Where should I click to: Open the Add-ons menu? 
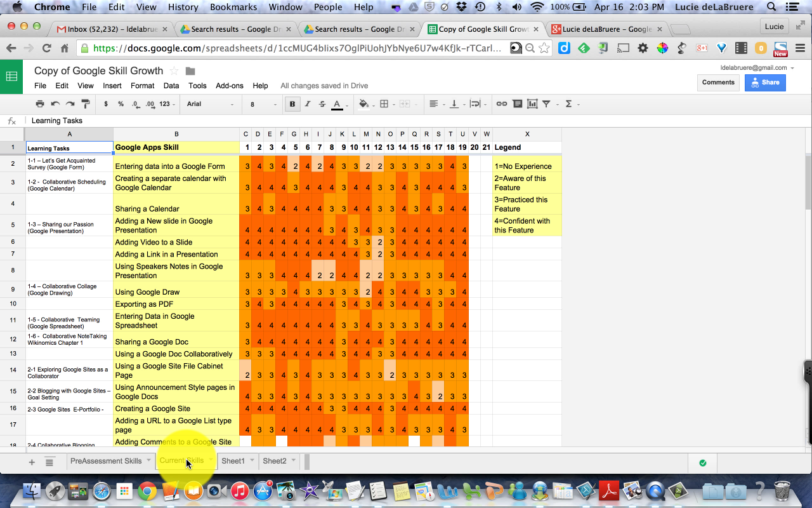230,86
